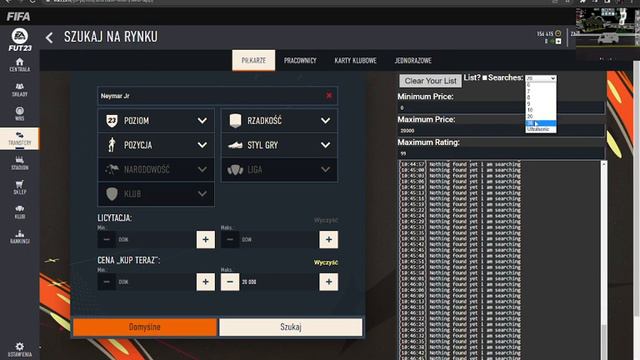Image resolution: width=640 pixels, height=360 pixels.
Task: Switch to the Jednorazowe tab
Action: [x=413, y=60]
